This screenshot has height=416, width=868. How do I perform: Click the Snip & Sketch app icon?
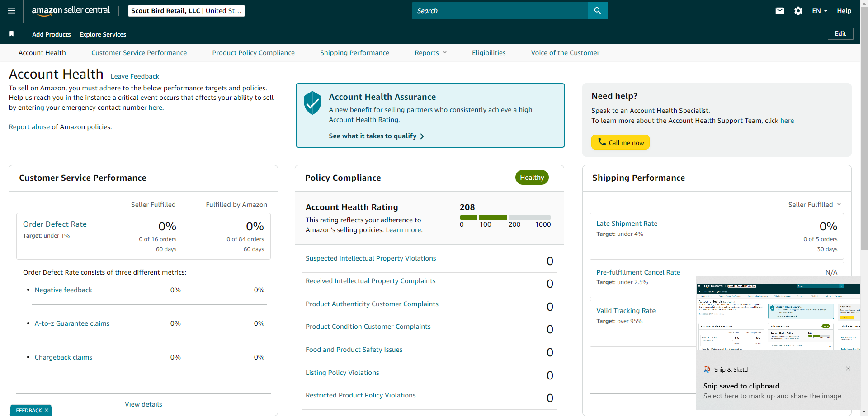tap(707, 369)
